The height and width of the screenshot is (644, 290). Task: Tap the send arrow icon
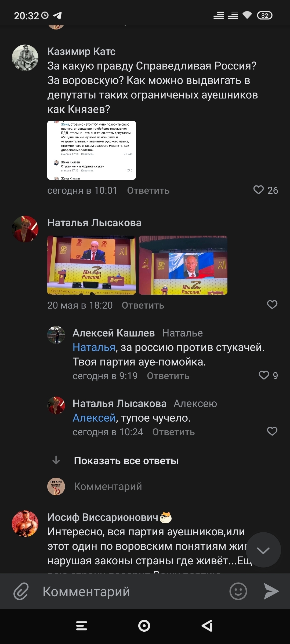(271, 591)
